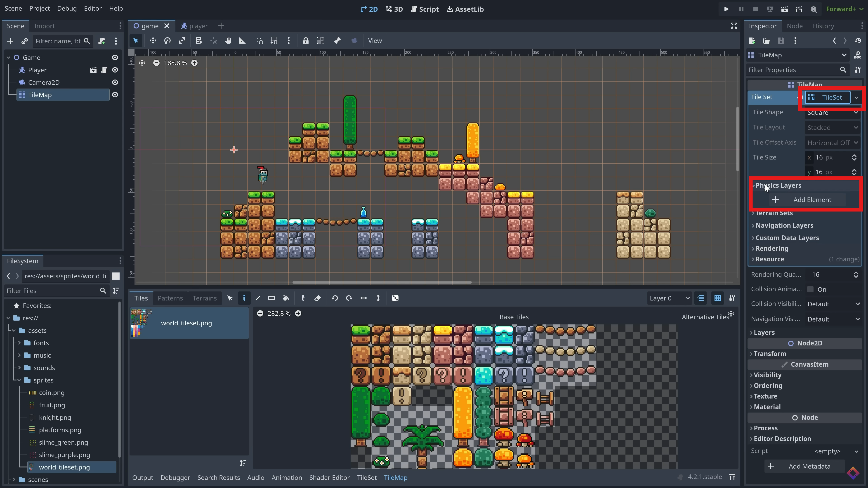The width and height of the screenshot is (868, 488).
Task: Open the Debug menu
Action: point(67,8)
